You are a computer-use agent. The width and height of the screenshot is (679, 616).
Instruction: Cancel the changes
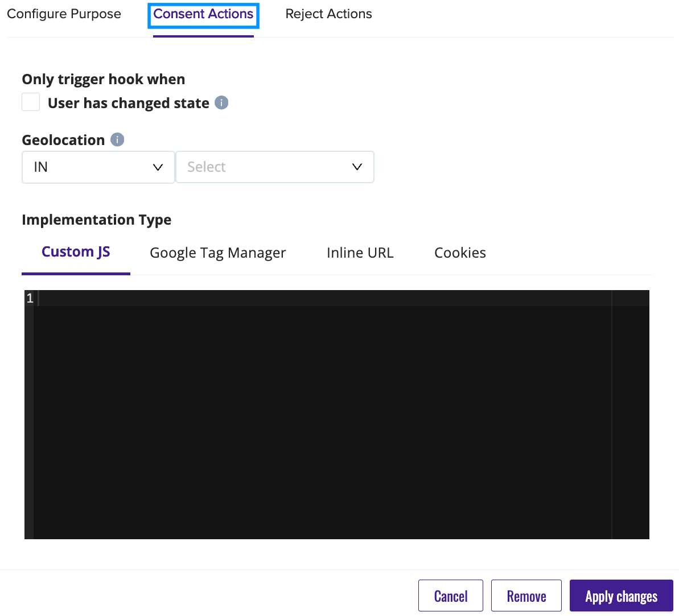pos(451,596)
